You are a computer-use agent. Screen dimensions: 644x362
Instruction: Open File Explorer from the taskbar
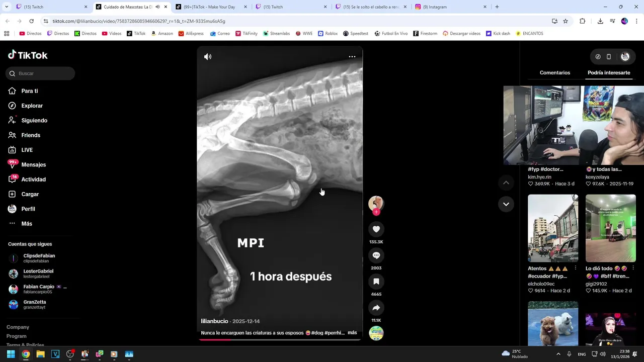click(40, 354)
